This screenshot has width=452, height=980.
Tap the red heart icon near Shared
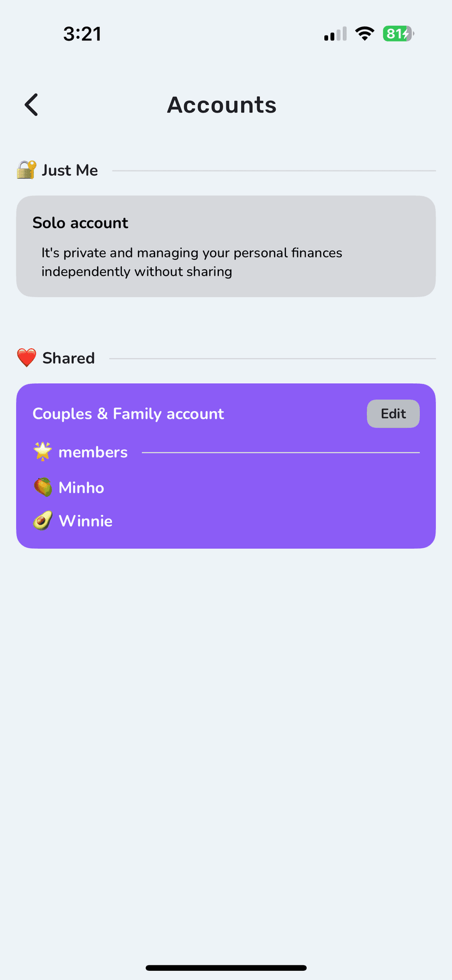(x=25, y=358)
